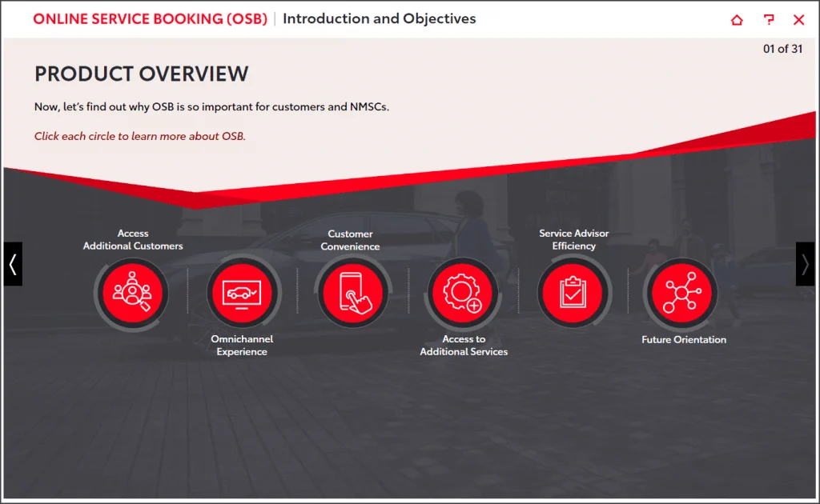The width and height of the screenshot is (820, 504).
Task: Click the "01 of 31" page counter
Action: (782, 49)
